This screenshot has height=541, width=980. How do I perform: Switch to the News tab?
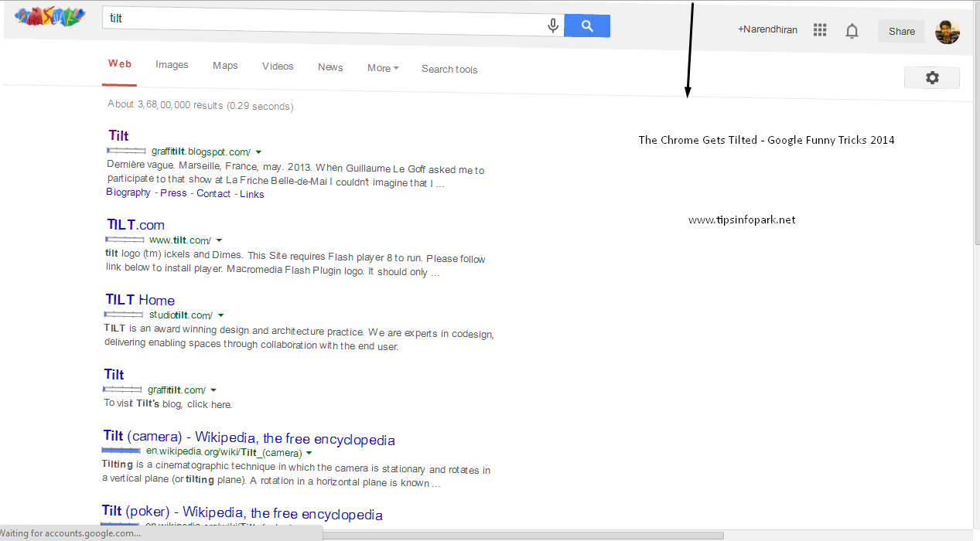coord(330,67)
